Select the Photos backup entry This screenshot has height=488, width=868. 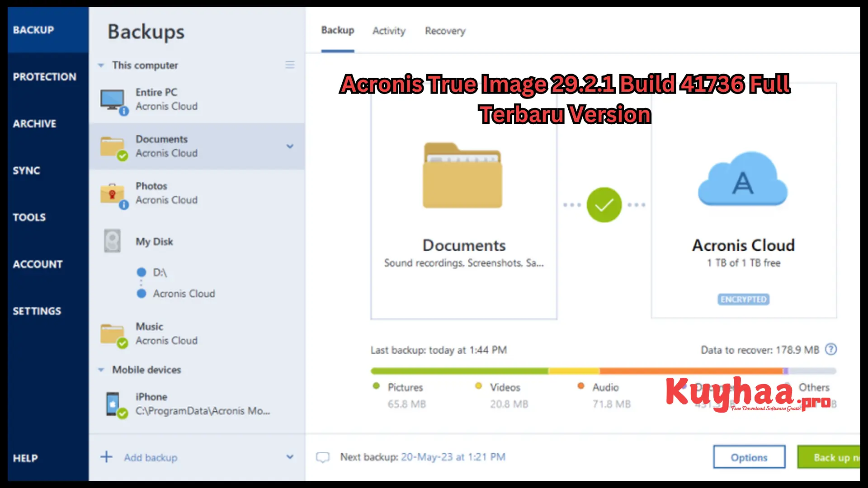(x=197, y=193)
